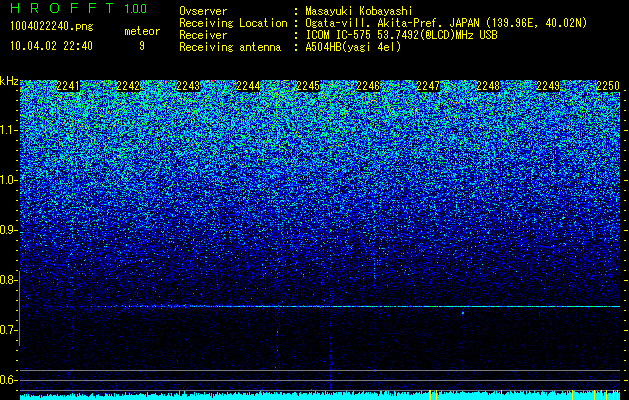Click the 2249 time marker
The image size is (629, 400).
pos(548,86)
